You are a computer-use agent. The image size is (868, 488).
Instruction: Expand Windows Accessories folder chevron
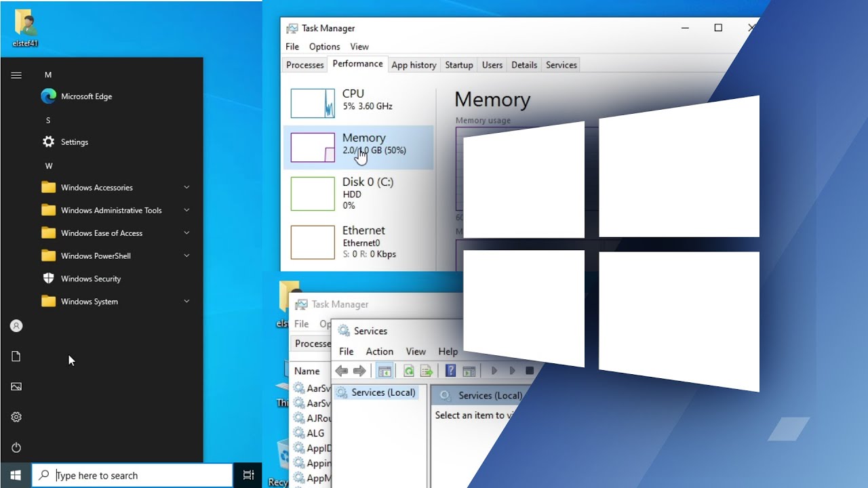pos(186,187)
